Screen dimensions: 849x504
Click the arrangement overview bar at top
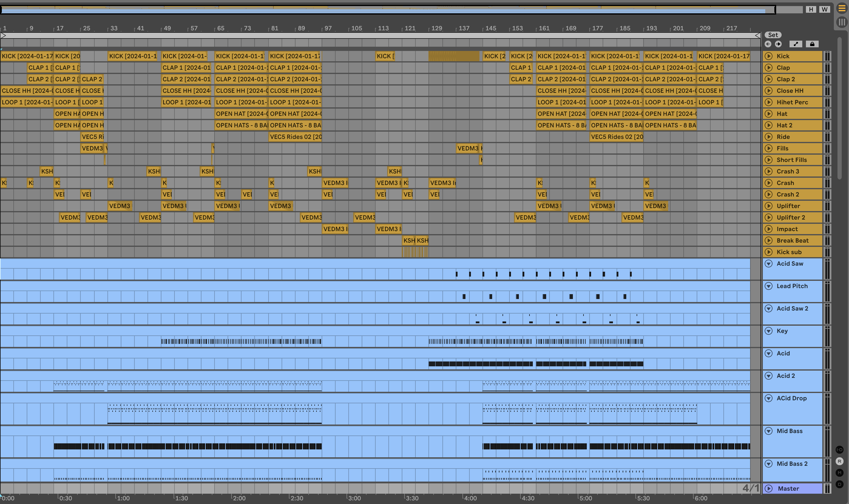pos(387,9)
